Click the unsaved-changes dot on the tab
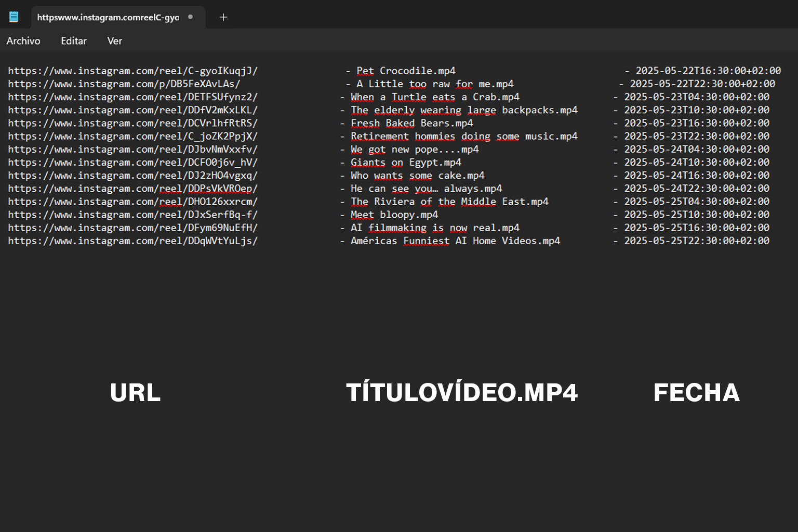798x532 pixels. [x=191, y=17]
